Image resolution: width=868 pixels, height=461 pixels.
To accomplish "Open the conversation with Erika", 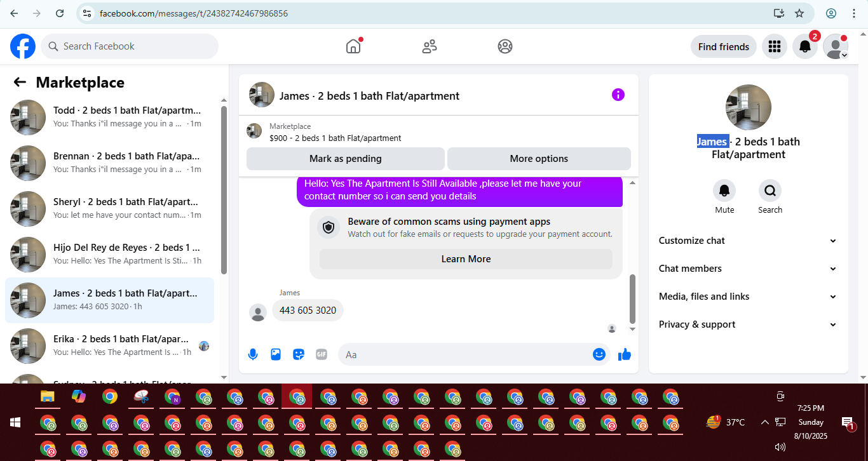I will pyautogui.click(x=109, y=345).
